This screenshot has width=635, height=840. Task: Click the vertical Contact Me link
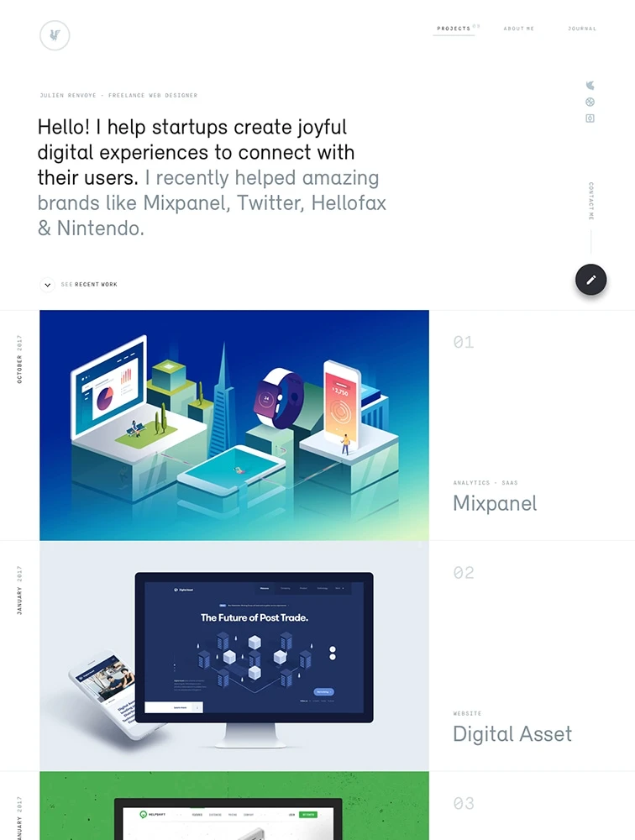[591, 201]
